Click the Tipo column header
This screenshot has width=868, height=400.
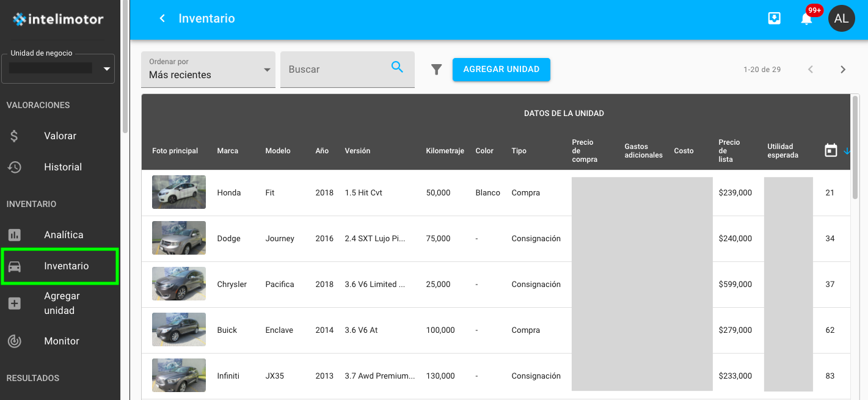click(x=519, y=151)
